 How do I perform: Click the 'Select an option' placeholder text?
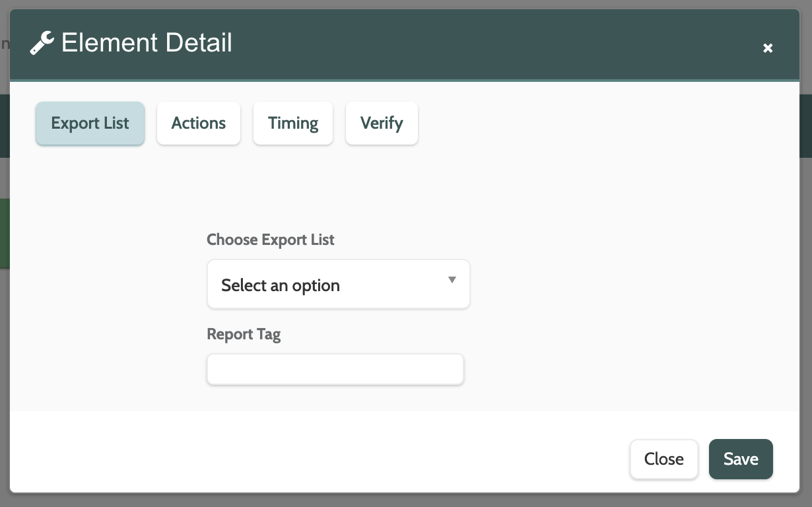click(281, 285)
